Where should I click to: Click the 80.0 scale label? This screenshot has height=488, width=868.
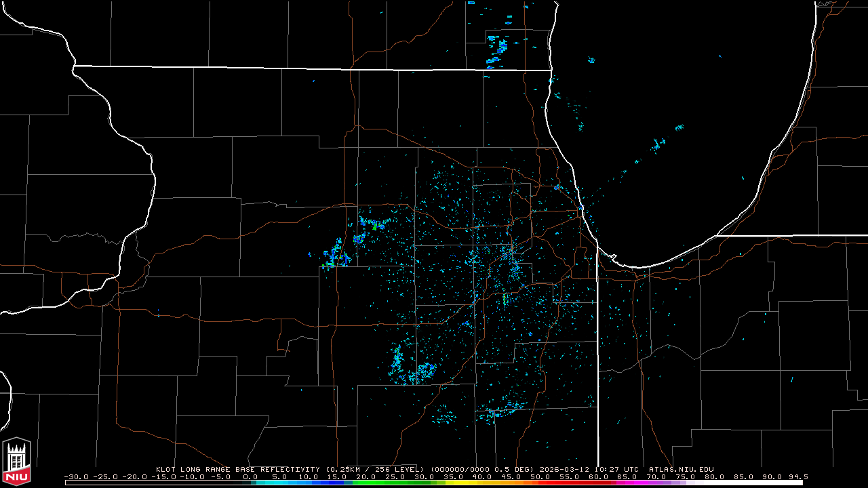click(x=714, y=476)
